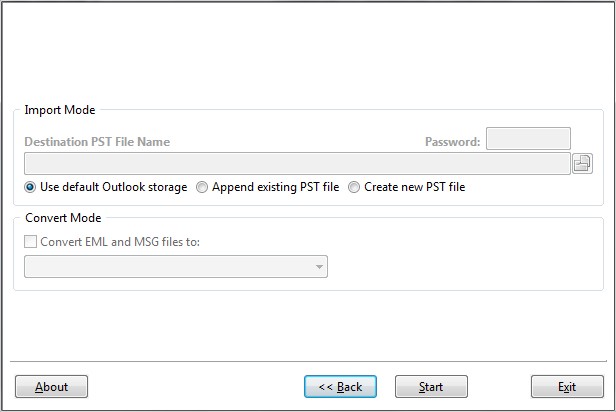The height and width of the screenshot is (412, 616).
Task: Click inside the Password field
Action: tap(528, 138)
